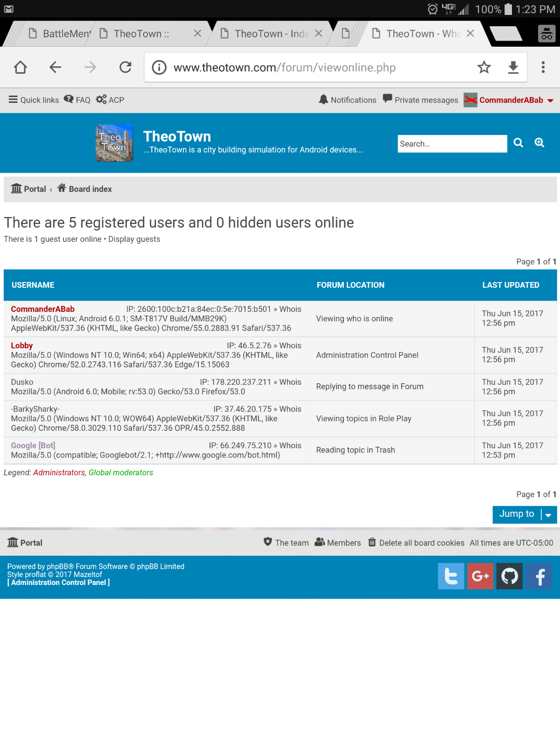The image size is (560, 747).
Task: Go back with the browser back arrow
Action: click(55, 67)
